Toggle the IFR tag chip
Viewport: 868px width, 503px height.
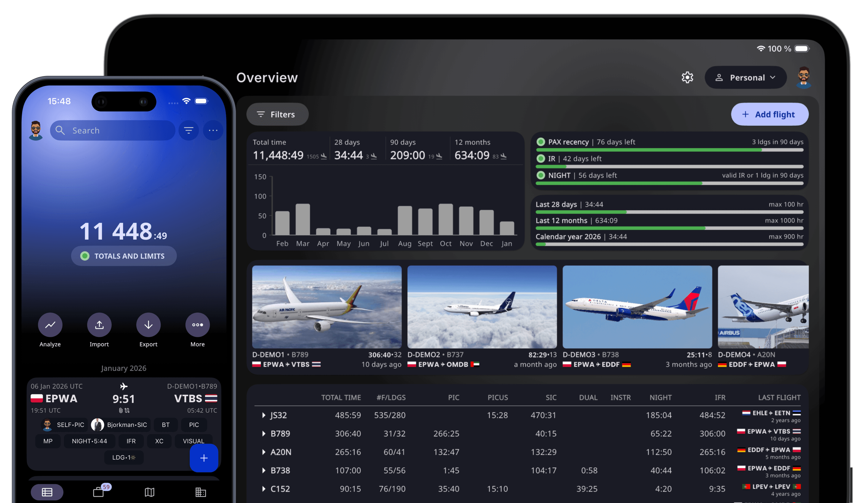(x=131, y=441)
